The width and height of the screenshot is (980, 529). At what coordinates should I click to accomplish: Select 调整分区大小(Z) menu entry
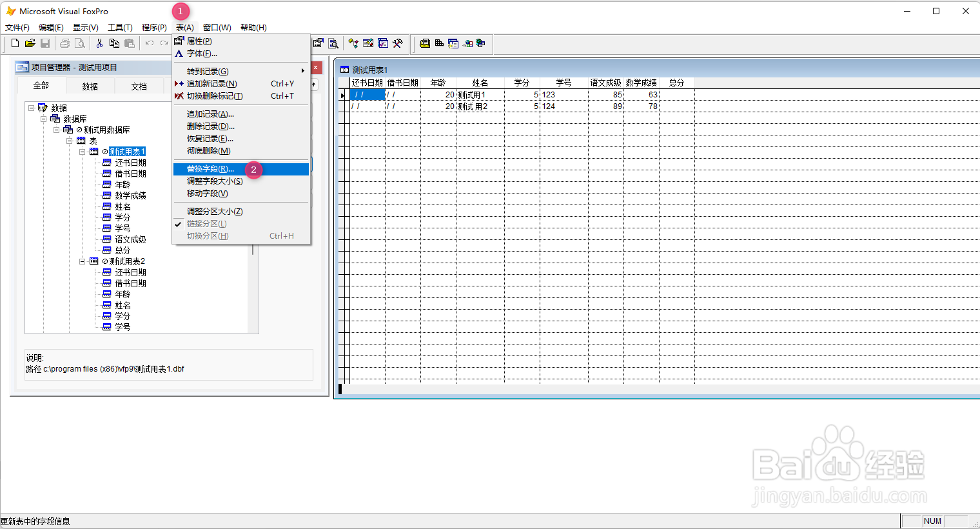(241, 211)
